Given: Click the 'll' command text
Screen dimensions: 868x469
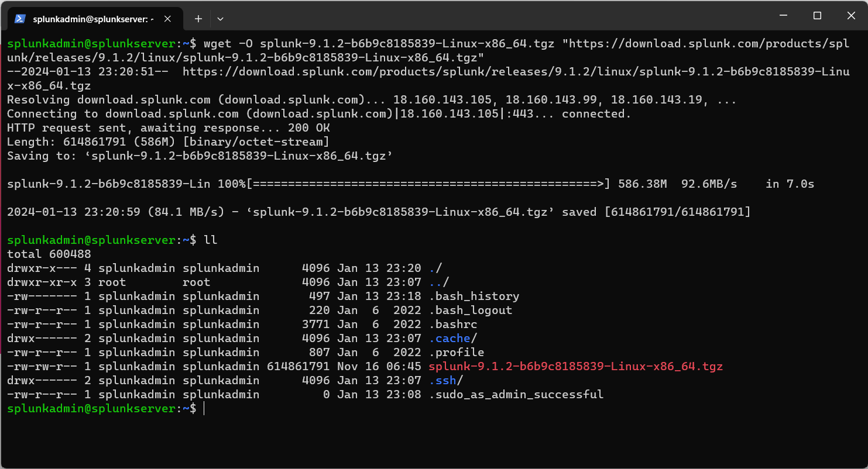Looking at the screenshot, I should tap(211, 240).
